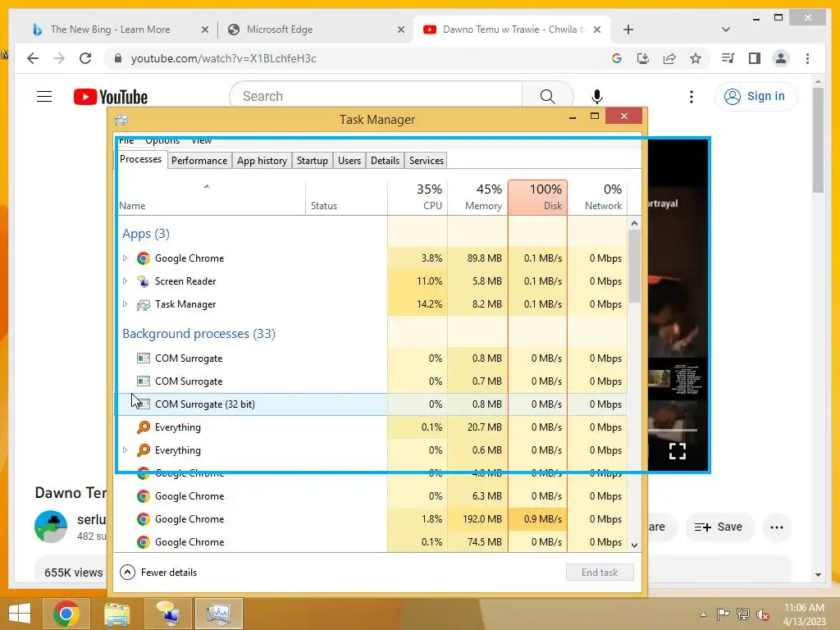Click the YouTube search magnifier button

(547, 97)
